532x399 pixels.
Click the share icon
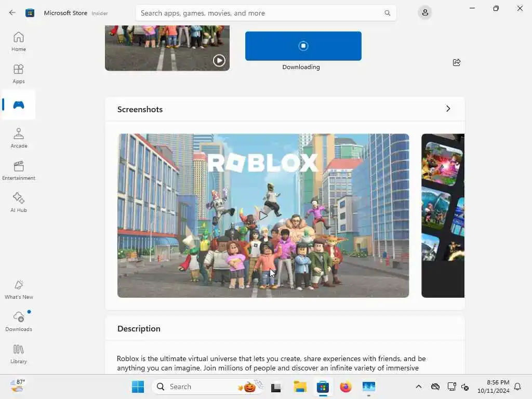pos(457,62)
